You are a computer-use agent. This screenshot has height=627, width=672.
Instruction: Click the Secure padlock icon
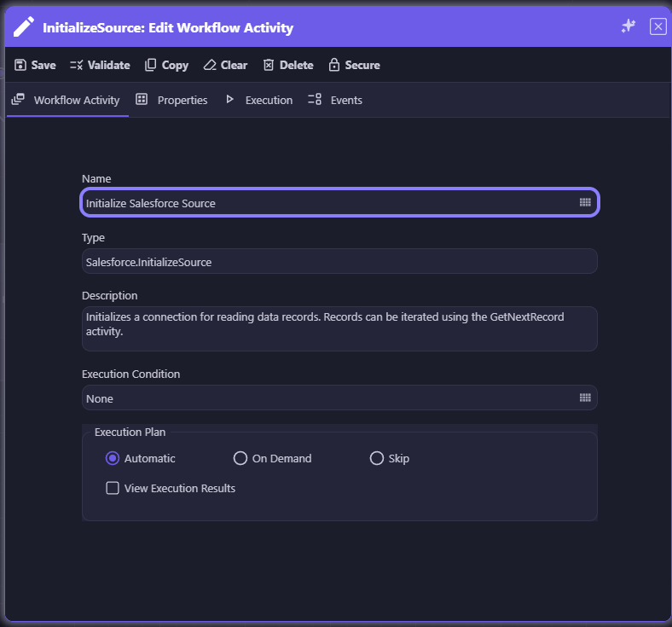(x=333, y=65)
